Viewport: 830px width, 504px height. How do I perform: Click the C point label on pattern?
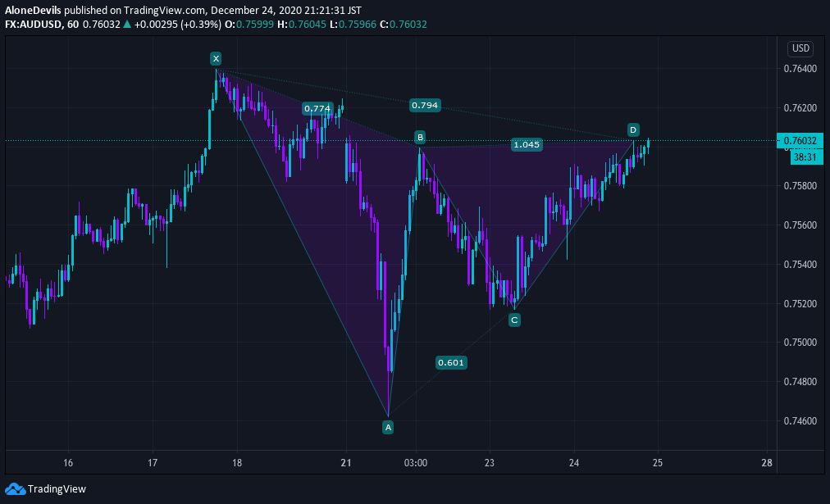click(514, 320)
